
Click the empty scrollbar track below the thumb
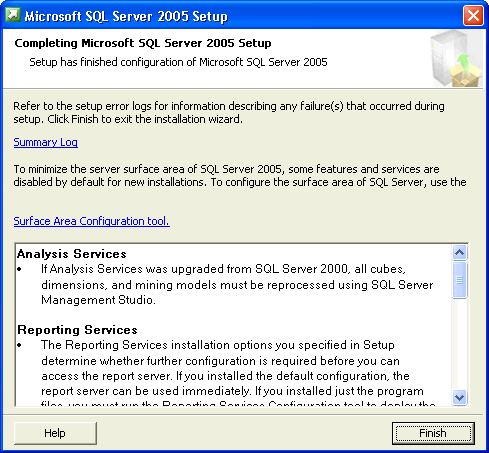pos(460,344)
